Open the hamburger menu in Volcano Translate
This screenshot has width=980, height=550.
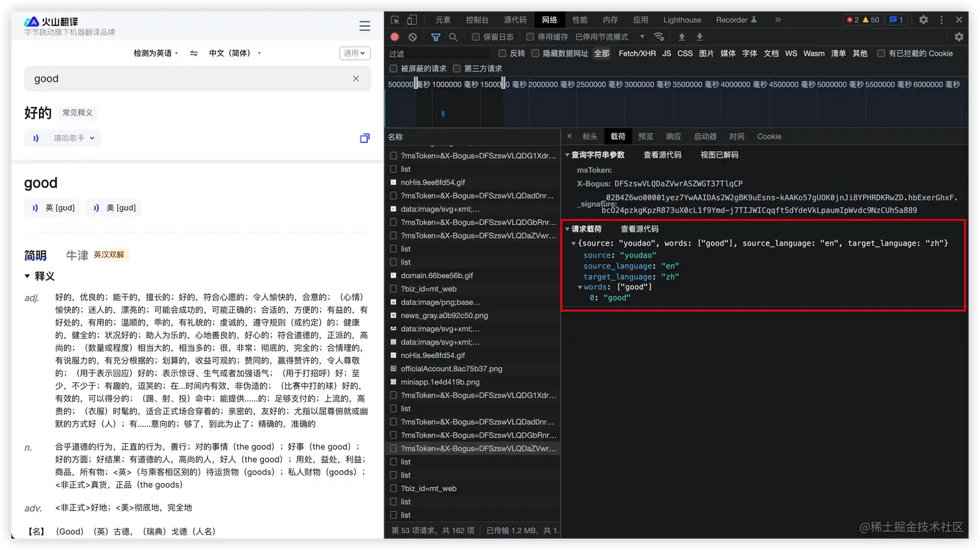[365, 26]
